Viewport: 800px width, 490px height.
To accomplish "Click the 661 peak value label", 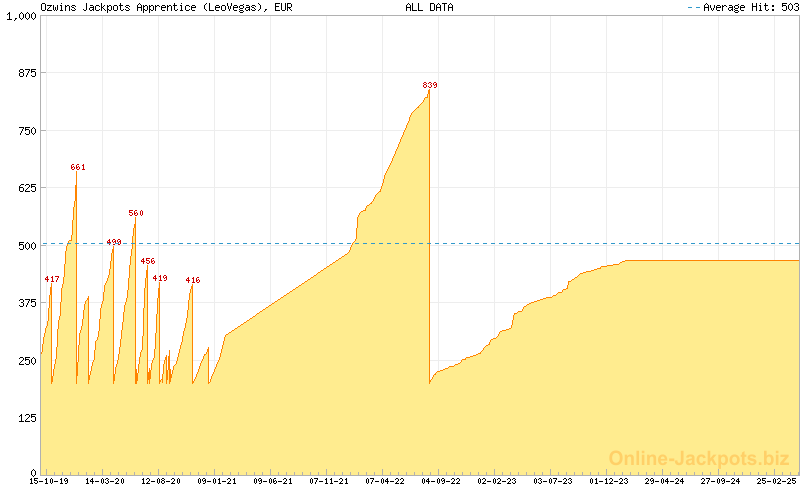I will pyautogui.click(x=78, y=167).
